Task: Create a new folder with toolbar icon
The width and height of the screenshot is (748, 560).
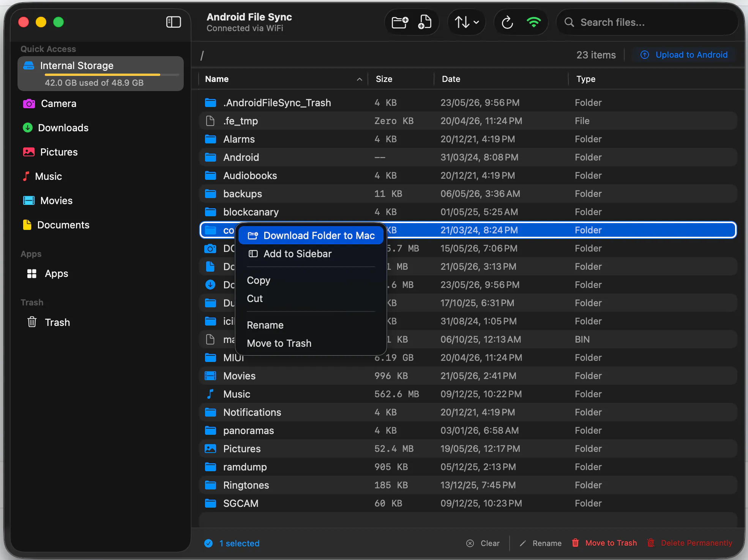Action: pos(400,22)
